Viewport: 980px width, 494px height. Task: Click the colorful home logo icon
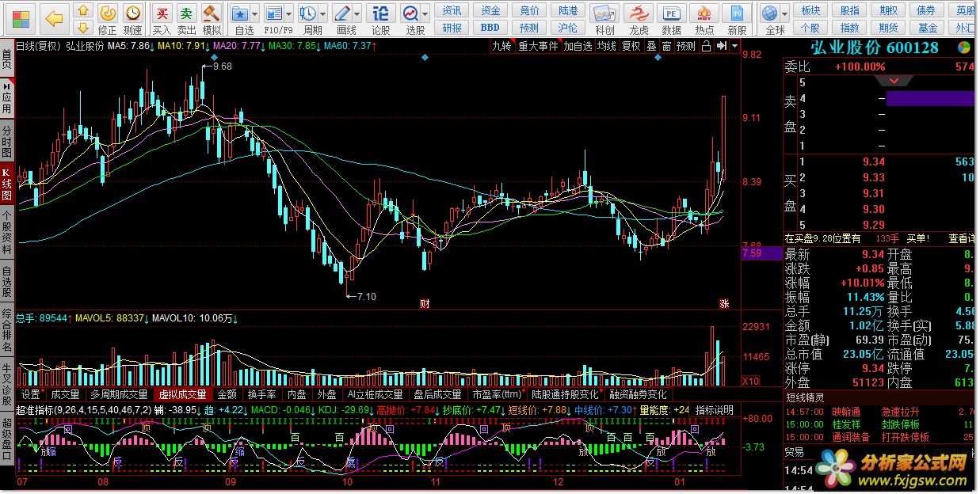pyautogui.click(x=22, y=18)
